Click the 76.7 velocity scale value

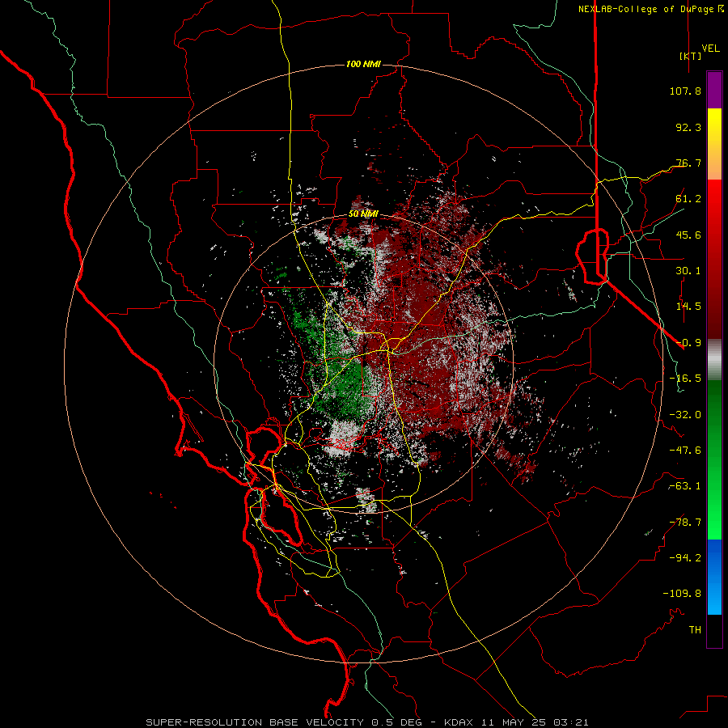click(x=688, y=163)
